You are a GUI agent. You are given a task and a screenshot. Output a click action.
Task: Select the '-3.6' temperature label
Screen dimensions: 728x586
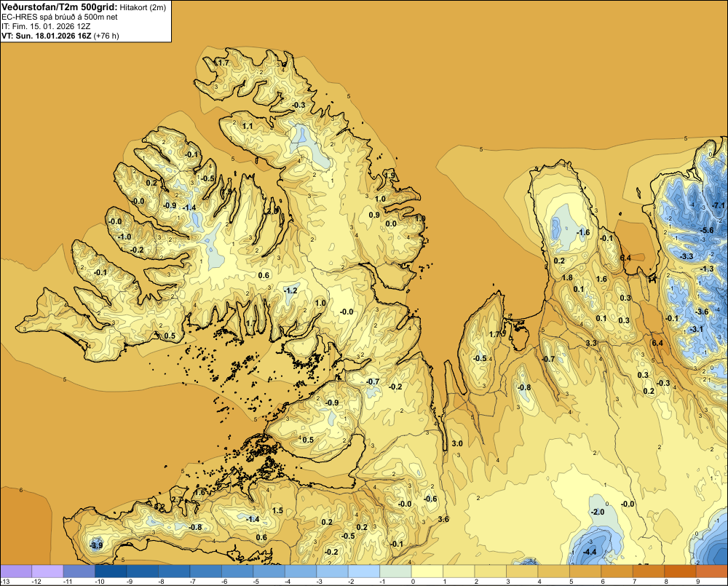click(703, 312)
